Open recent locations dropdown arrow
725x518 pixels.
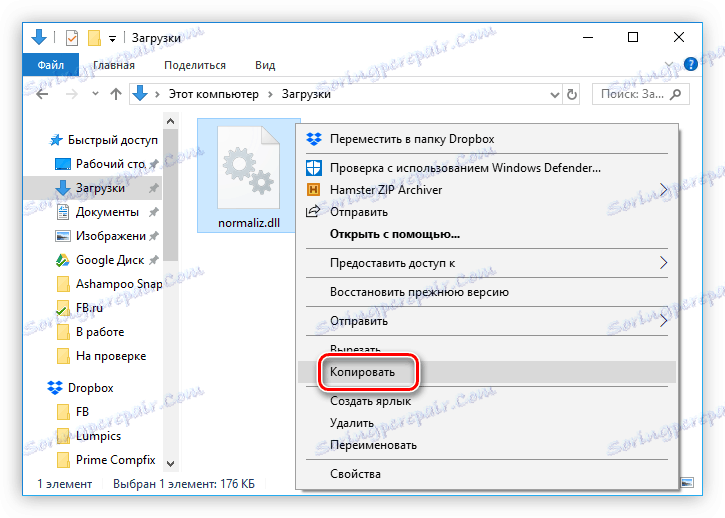pos(95,94)
